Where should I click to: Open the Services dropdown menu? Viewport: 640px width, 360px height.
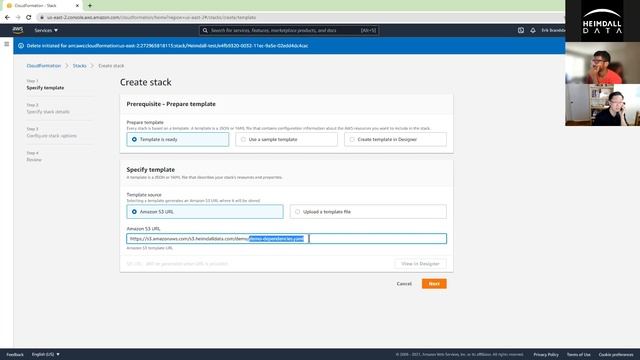[x=46, y=30]
